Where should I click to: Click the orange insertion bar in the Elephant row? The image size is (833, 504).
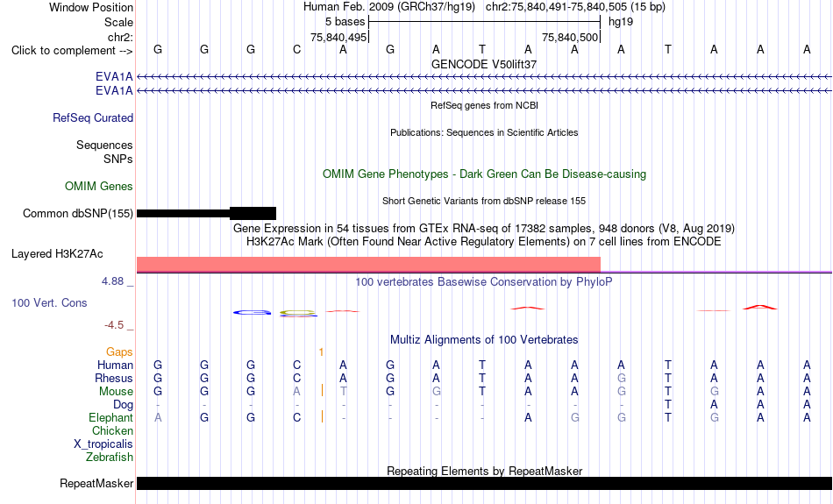coord(322,417)
